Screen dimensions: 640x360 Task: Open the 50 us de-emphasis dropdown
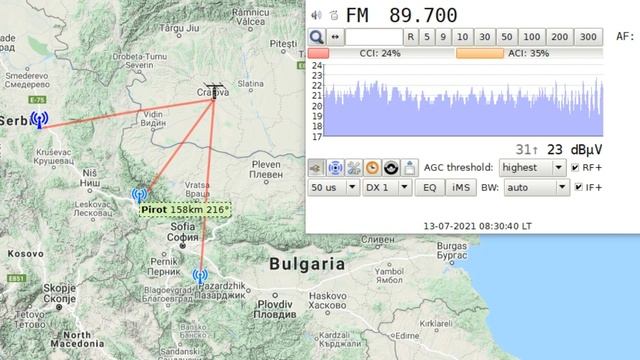[333, 188]
